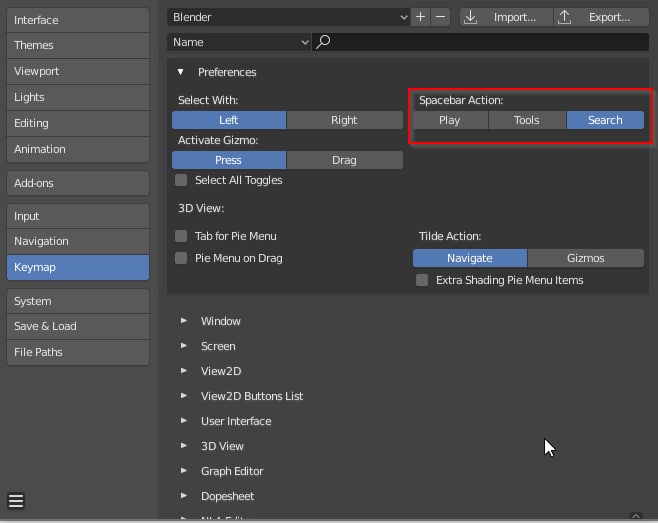Expand the View2D keymap section

(x=184, y=371)
